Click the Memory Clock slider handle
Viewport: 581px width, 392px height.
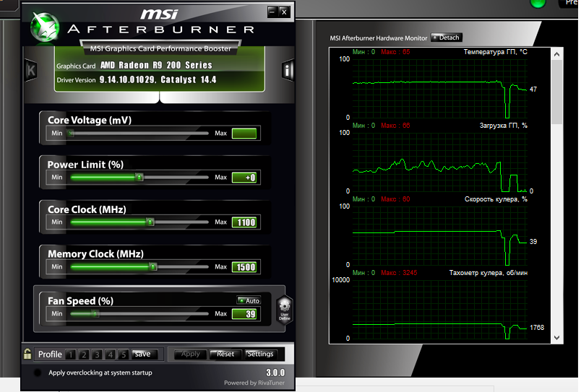coord(153,267)
